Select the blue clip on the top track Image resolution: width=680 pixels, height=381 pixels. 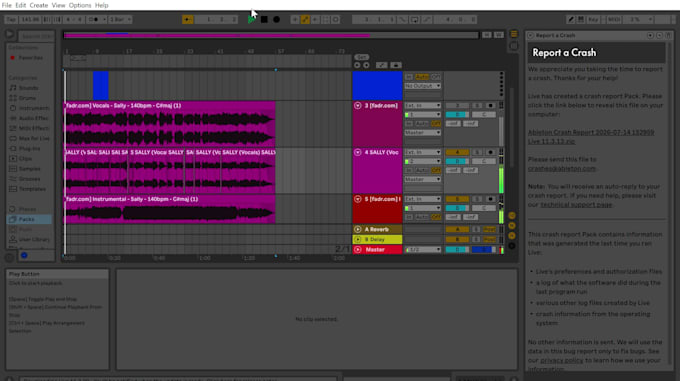(101, 86)
